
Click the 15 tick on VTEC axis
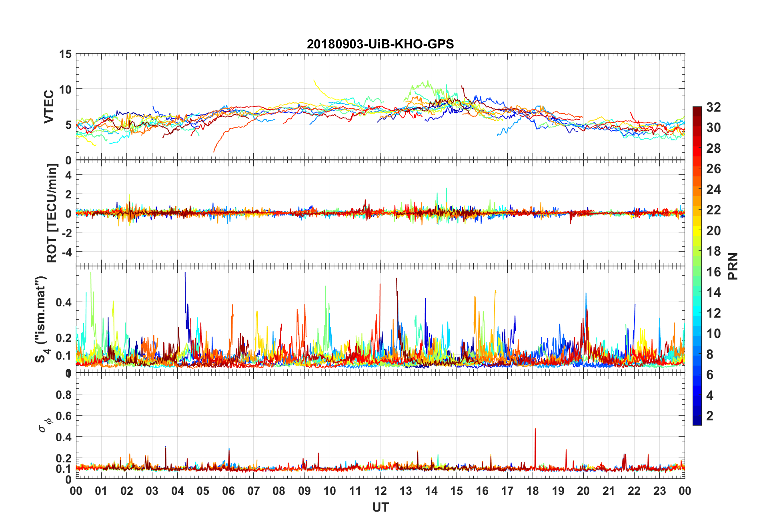(65, 54)
